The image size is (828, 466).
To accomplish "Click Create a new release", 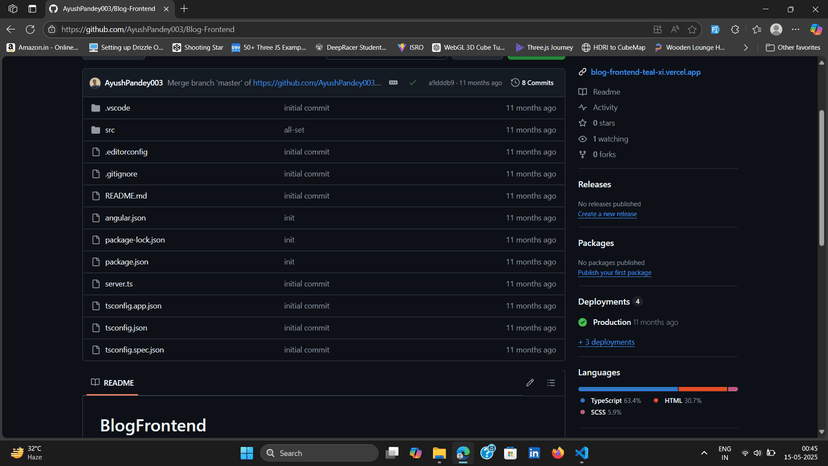I will pos(607,214).
